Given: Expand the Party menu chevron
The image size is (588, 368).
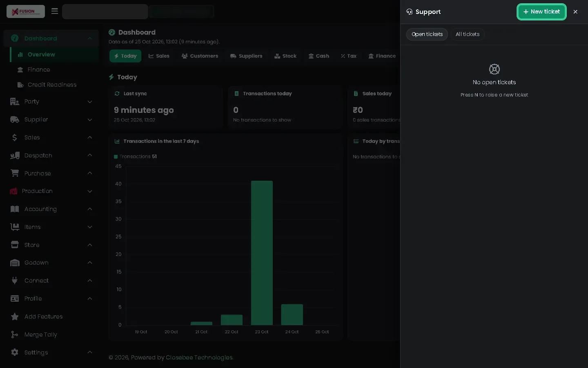Looking at the screenshot, I should click(x=90, y=101).
